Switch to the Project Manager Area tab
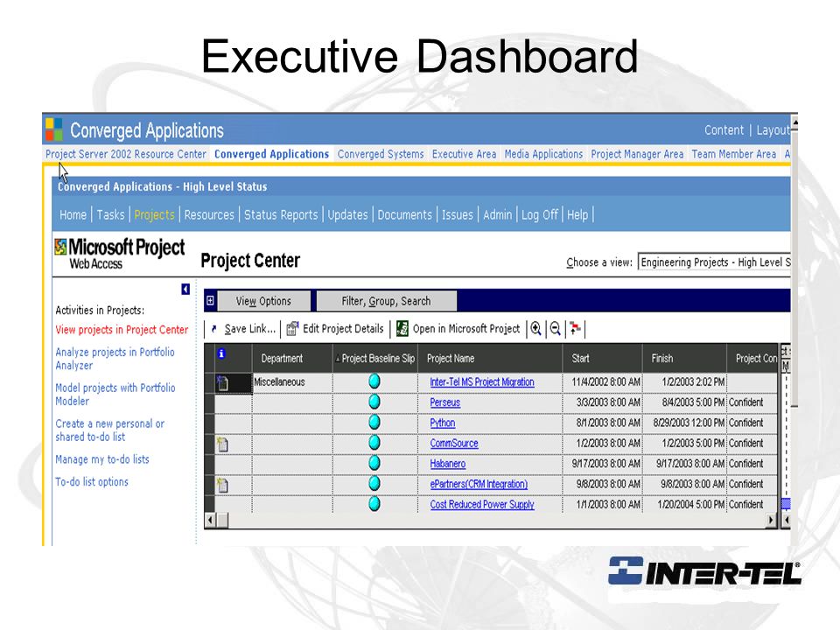The height and width of the screenshot is (630, 840). pyautogui.click(x=637, y=154)
